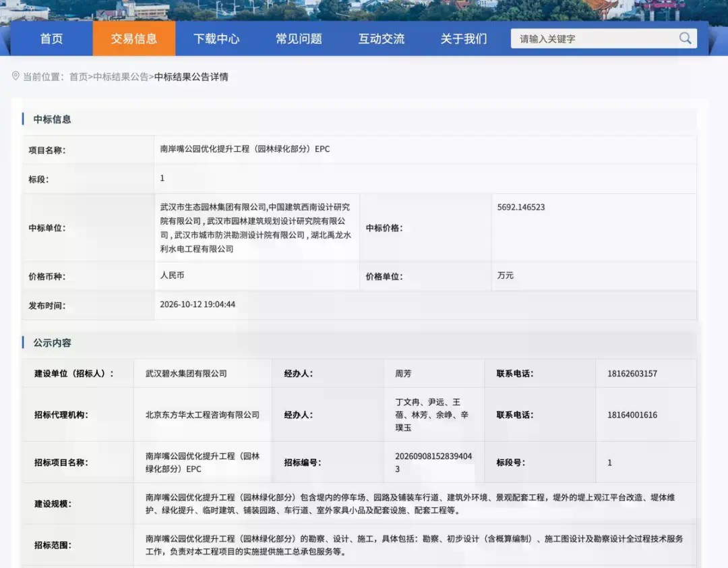Click the 建设规模 description paragraph
728x568 pixels.
pyautogui.click(x=411, y=504)
